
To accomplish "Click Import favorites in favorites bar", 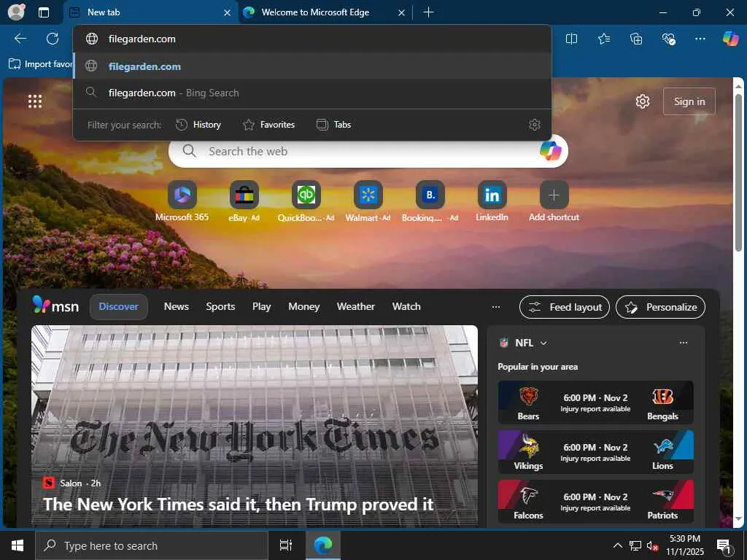I will [41, 64].
